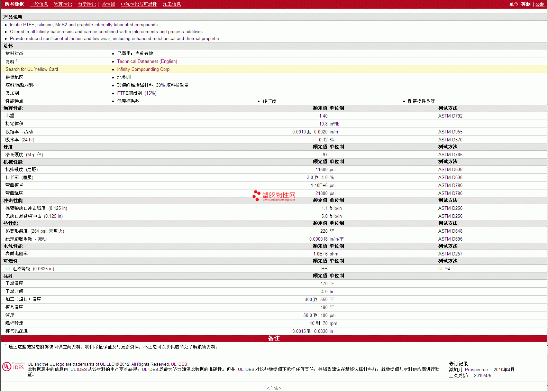Click 弯曲模量 value 1.10E+6

319,185
